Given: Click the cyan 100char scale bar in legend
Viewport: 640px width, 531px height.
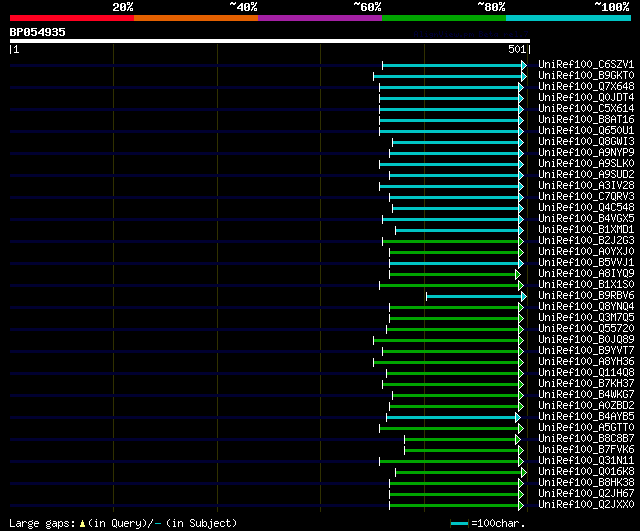Looking at the screenshot, I should 460,524.
